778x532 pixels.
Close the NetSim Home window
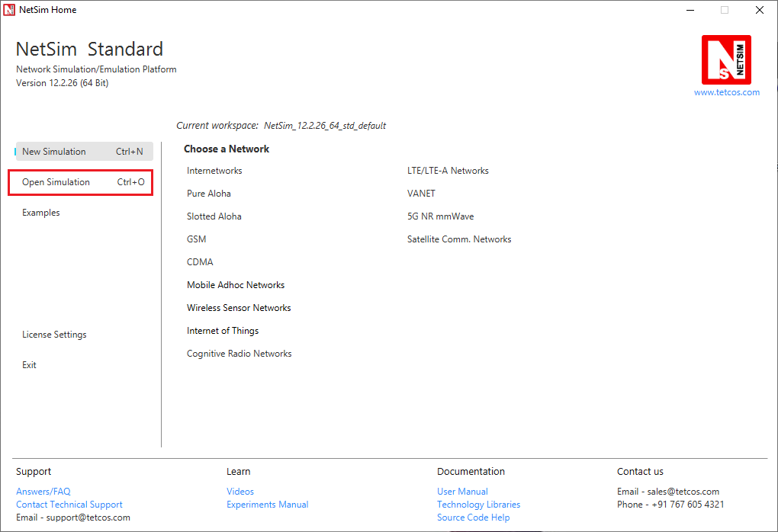(x=760, y=10)
